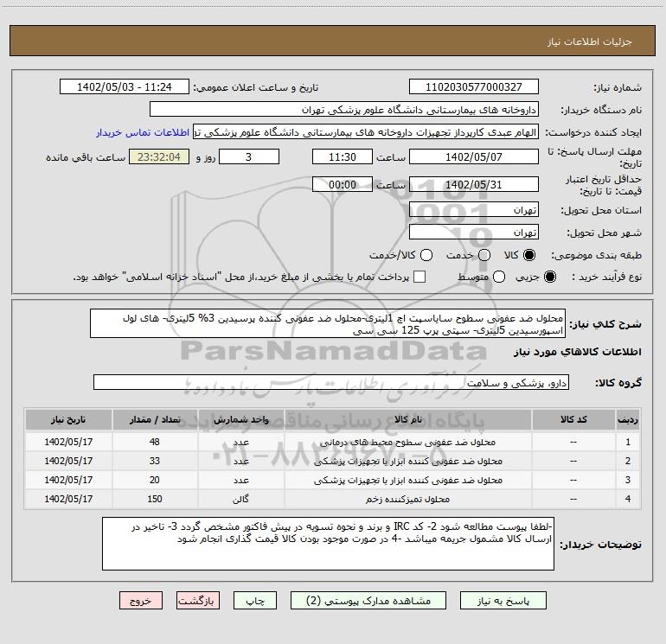Click محلول ضد عفونی سطوح محیط های درمانی
The width and height of the screenshot is (666, 644).
point(407,442)
